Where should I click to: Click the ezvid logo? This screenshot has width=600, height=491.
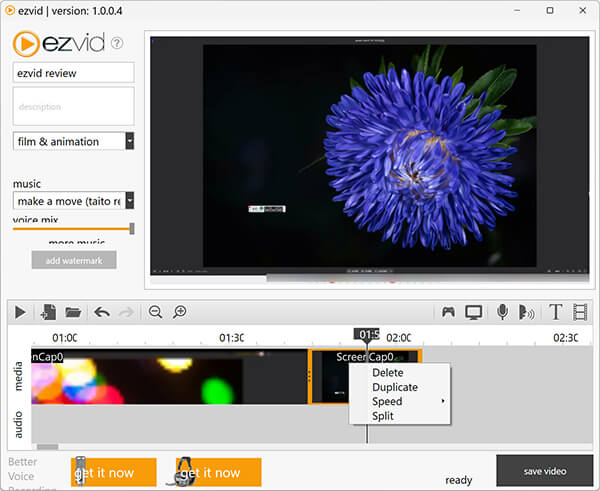(59, 44)
